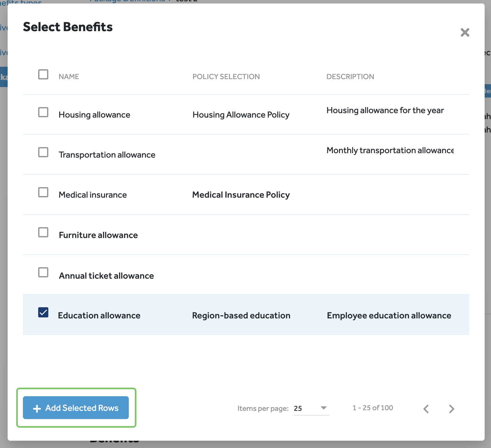Viewport: 491px width, 448px height.
Task: Check the Housing allowance row checkbox
Action: (43, 112)
